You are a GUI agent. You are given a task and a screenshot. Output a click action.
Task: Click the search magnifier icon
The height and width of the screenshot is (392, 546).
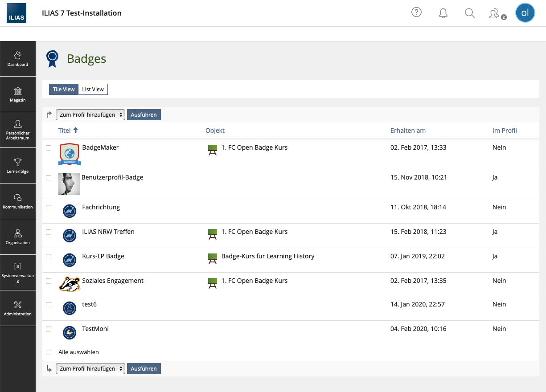pos(470,13)
